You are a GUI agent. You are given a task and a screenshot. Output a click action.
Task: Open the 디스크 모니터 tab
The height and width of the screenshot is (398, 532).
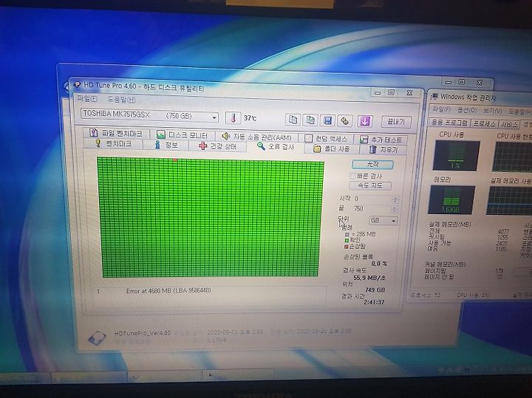point(182,135)
